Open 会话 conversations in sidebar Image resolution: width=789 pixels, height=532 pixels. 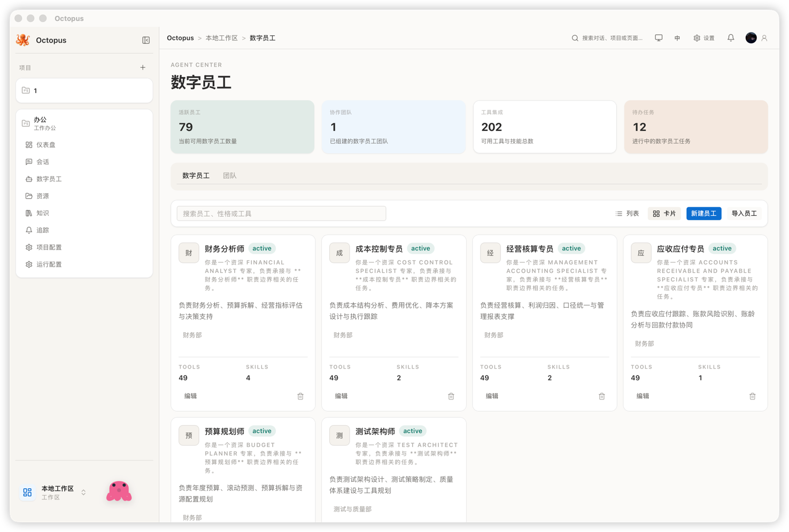point(84,162)
